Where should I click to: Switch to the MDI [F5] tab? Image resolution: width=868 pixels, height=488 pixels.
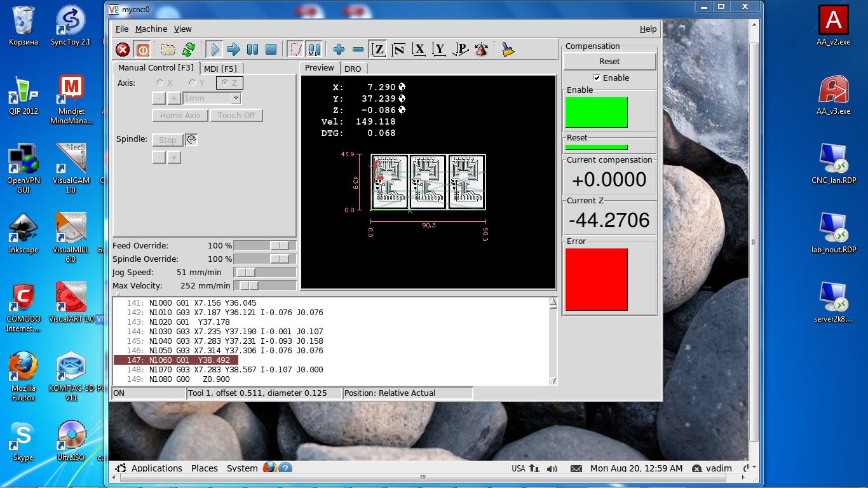[221, 69]
